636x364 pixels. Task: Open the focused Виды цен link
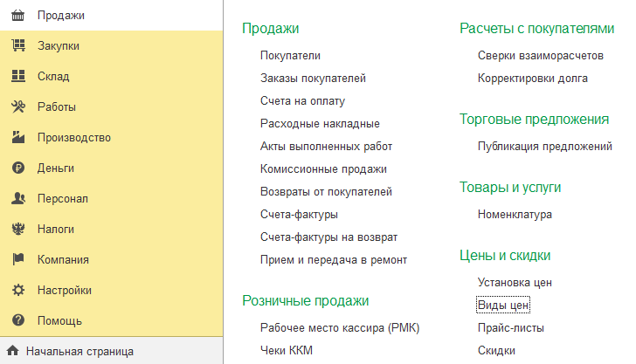[503, 306]
